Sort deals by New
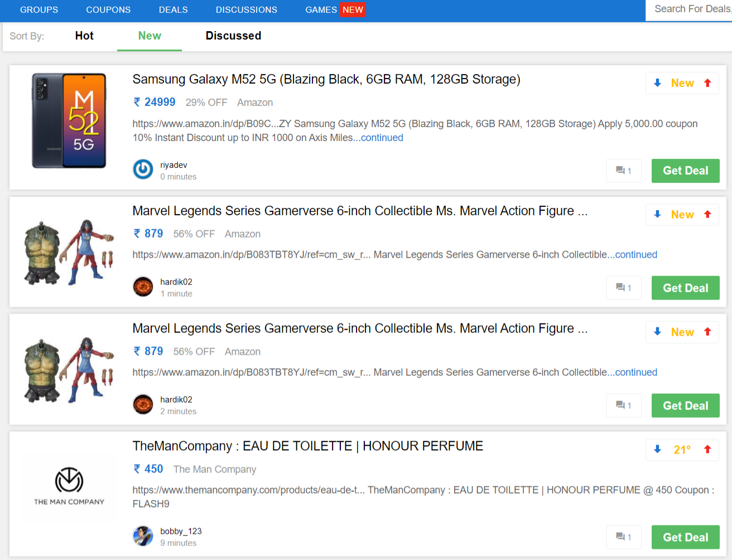 pyautogui.click(x=150, y=36)
